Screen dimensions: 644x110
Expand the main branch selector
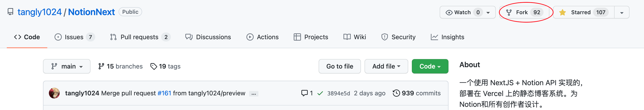[67, 66]
